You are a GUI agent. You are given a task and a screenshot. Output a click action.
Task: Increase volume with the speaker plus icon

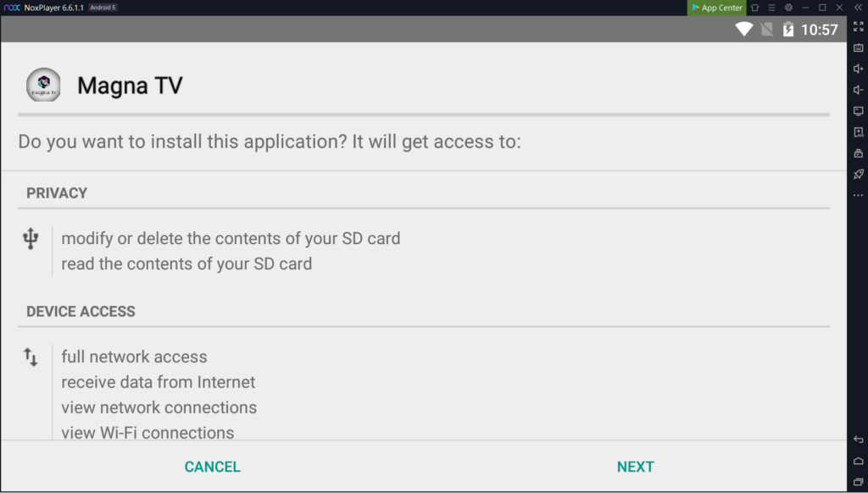point(858,69)
